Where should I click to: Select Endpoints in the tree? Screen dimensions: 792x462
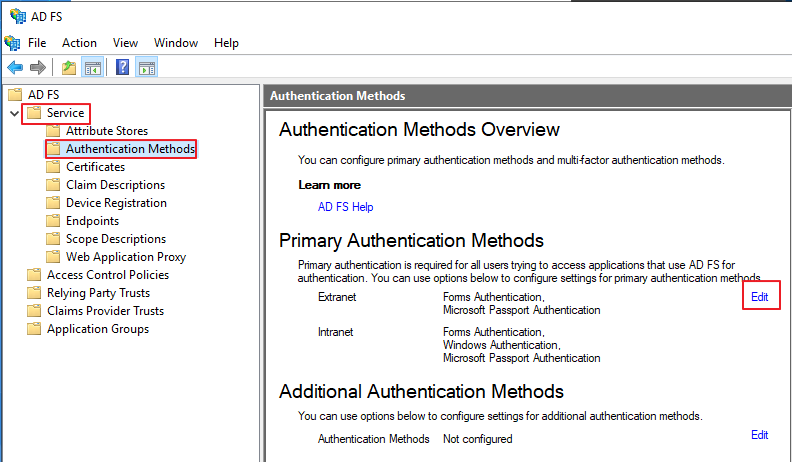tap(92, 221)
